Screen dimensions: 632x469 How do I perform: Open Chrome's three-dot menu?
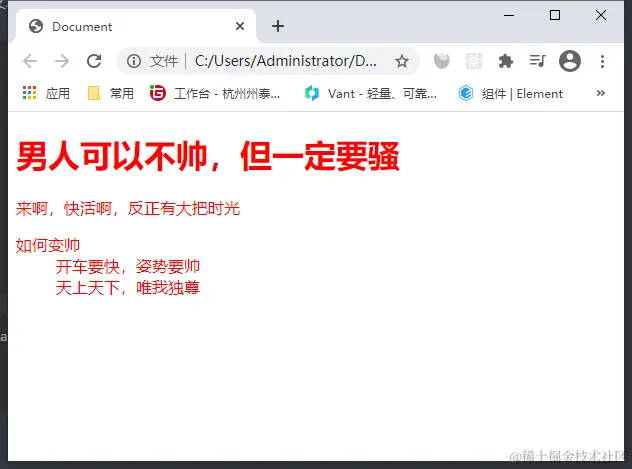602,61
